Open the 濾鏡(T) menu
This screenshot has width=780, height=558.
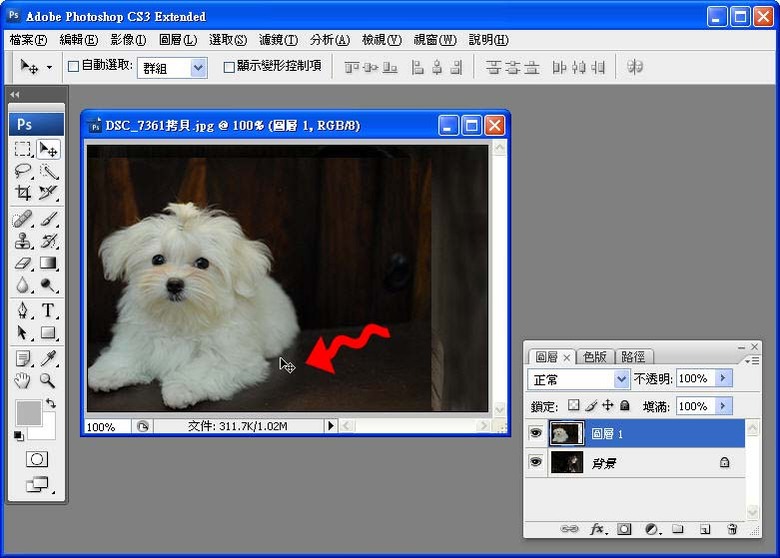pos(278,40)
